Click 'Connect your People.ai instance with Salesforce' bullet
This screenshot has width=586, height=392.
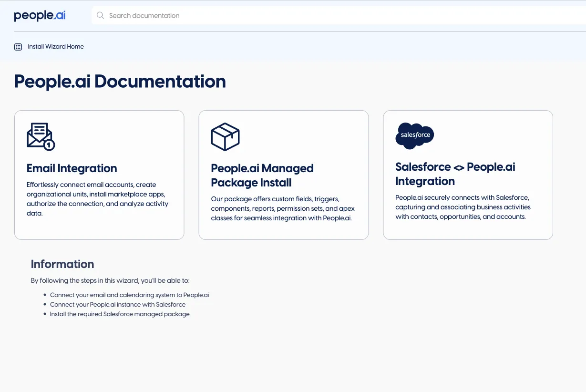[x=118, y=304]
